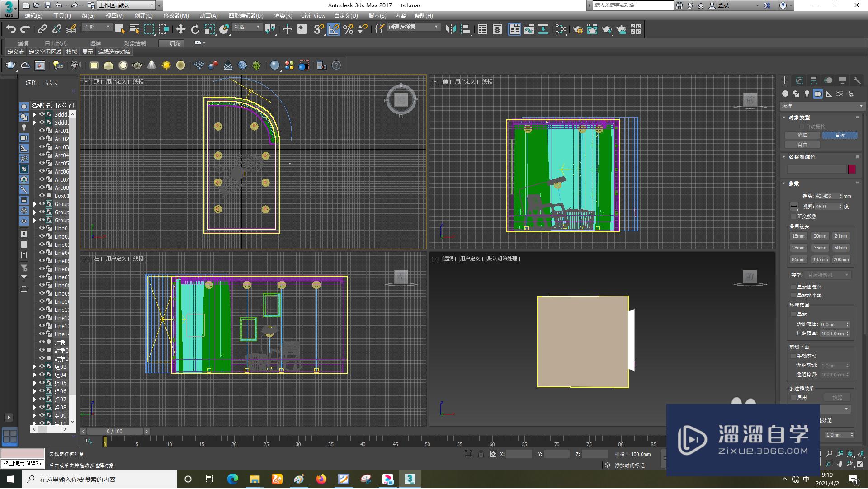Switch to Lights category in Create panel
868x489 pixels.
(x=807, y=94)
